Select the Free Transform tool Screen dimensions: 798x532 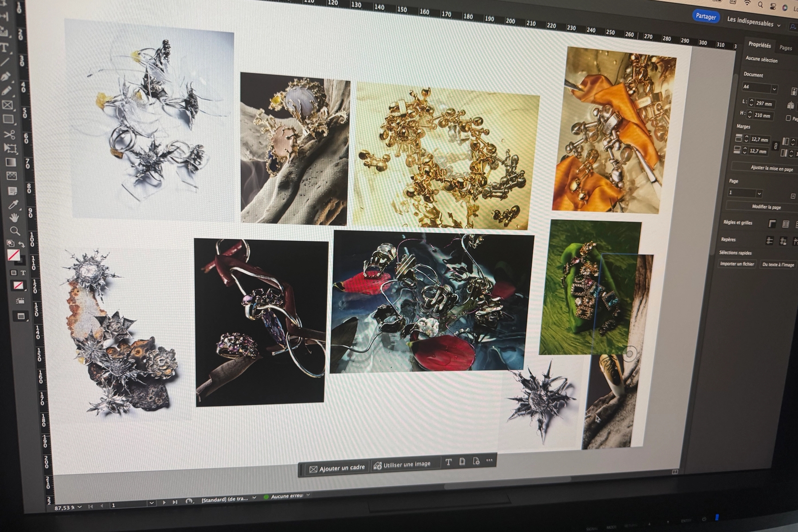click(10, 148)
